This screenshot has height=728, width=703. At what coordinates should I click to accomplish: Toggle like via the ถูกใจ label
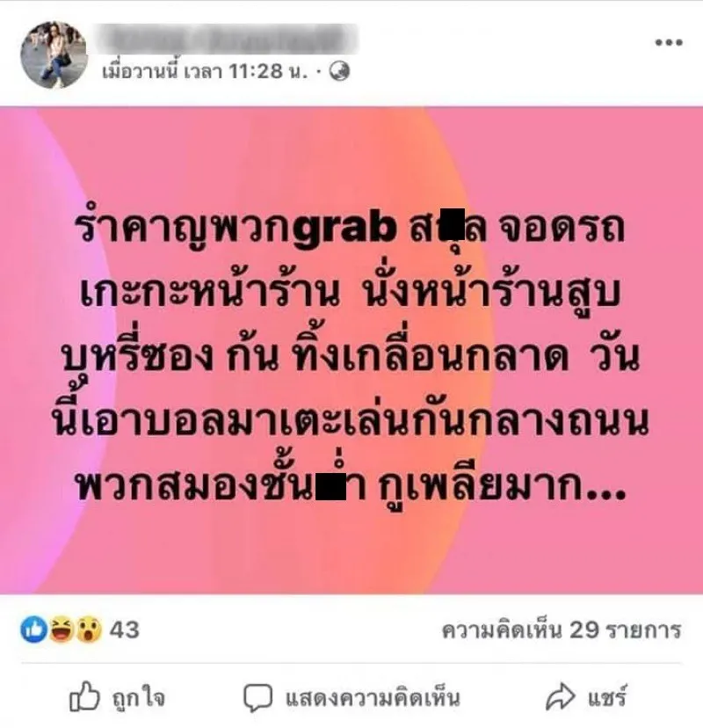[138, 697]
